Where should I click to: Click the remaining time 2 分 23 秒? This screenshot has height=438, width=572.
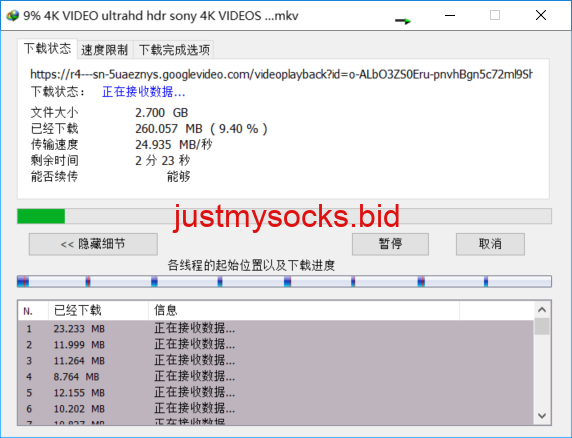(x=163, y=160)
